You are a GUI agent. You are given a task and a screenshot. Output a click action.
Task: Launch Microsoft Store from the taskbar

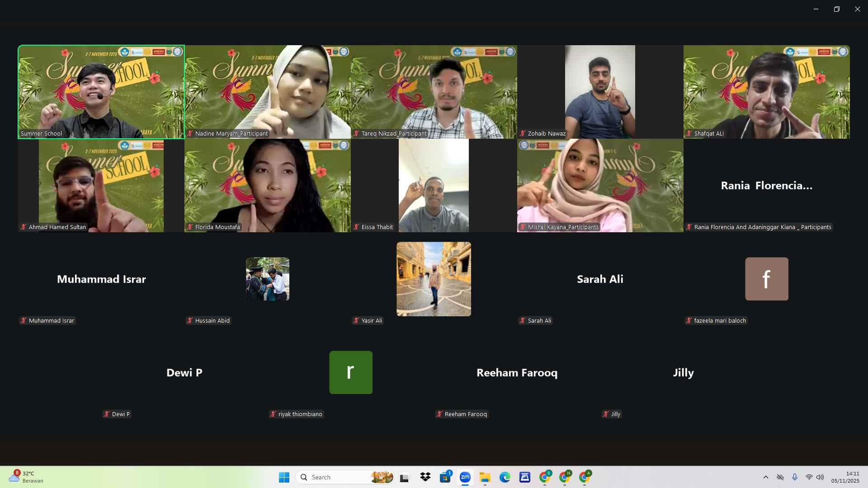click(x=445, y=477)
